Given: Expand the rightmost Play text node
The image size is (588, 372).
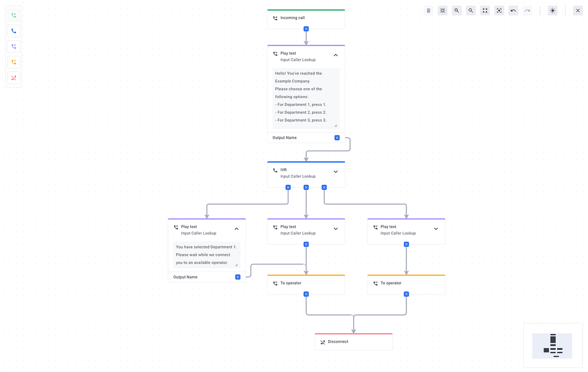Looking at the screenshot, I should click(436, 229).
